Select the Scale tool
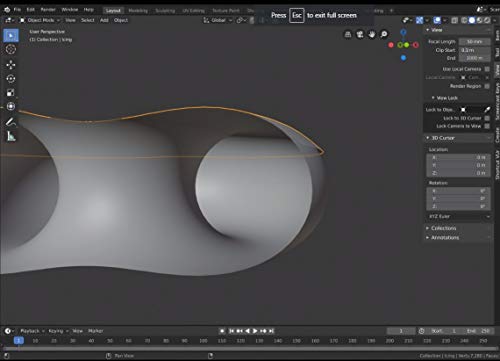Viewport: 500px width, 361px height. (x=11, y=92)
